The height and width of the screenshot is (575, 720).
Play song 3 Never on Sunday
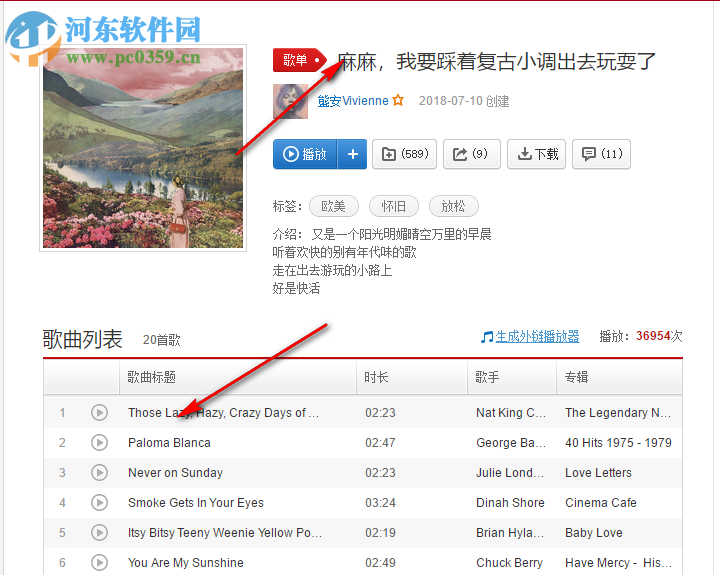pyautogui.click(x=99, y=472)
